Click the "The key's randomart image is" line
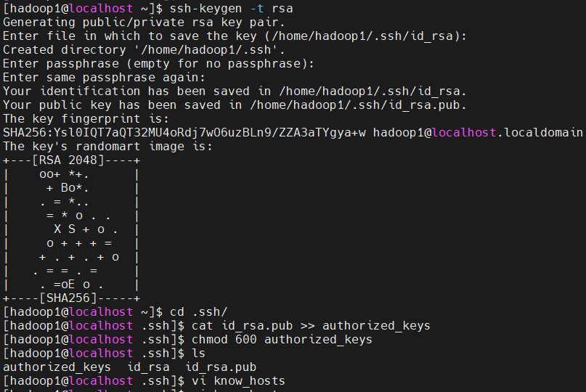The image size is (586, 392). 118,146
